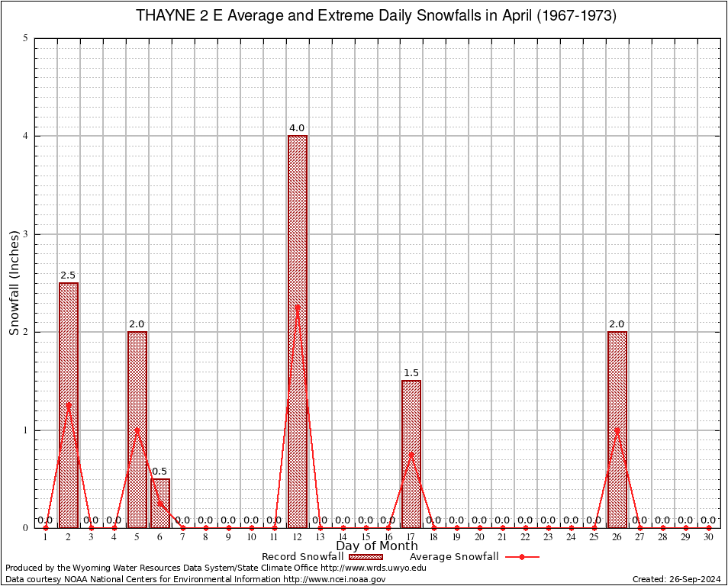Select the short 0.5 inch bar on day 6
Screen dimensions: 728x586
click(160, 503)
